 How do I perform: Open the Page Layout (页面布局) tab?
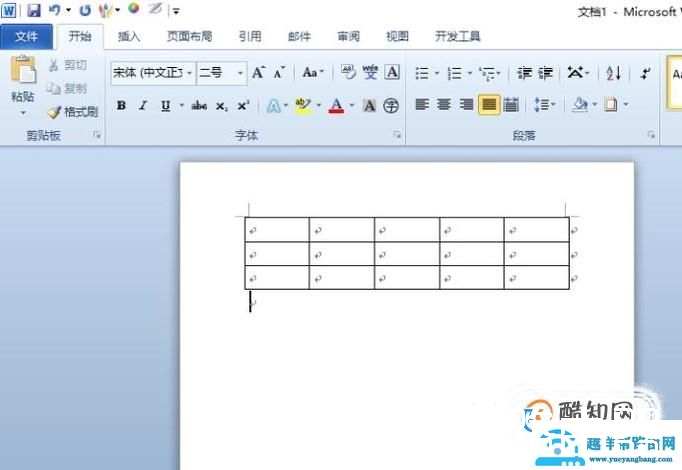click(x=189, y=37)
